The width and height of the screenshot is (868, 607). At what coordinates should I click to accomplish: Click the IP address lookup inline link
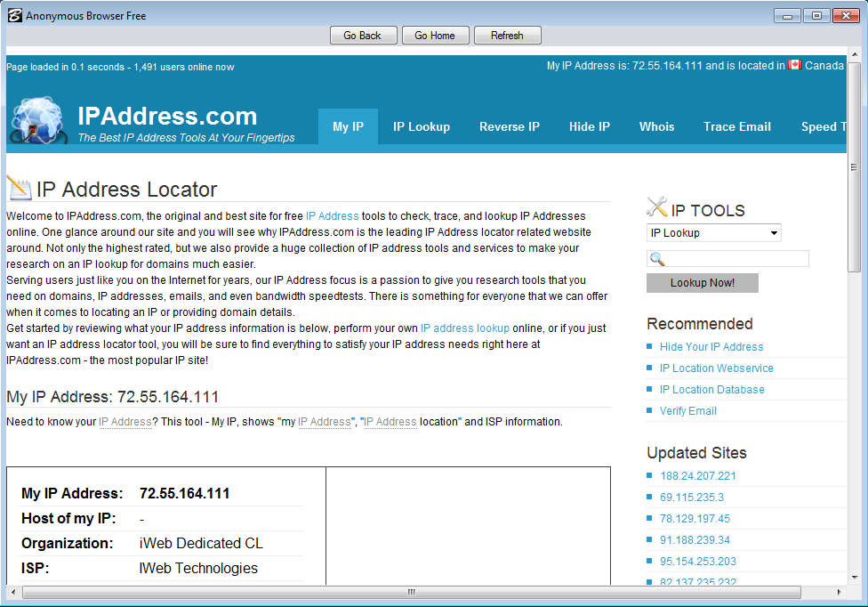pos(465,328)
